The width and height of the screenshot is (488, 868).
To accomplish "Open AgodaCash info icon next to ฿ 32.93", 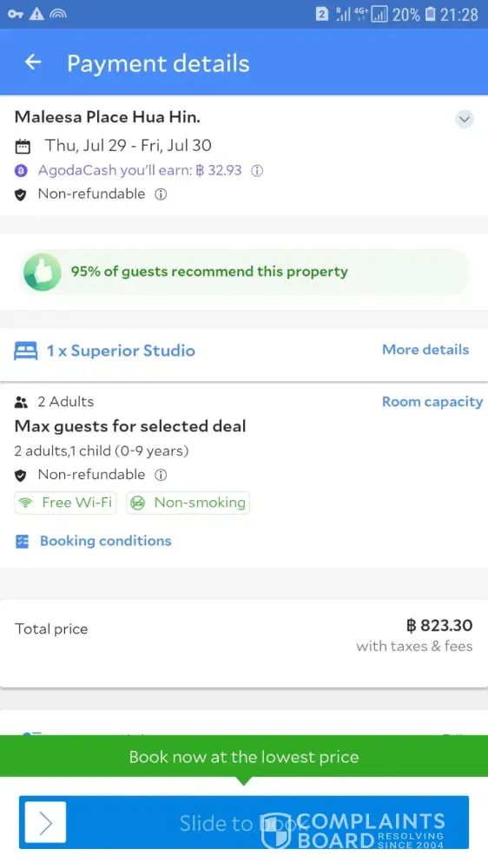I will coord(256,170).
